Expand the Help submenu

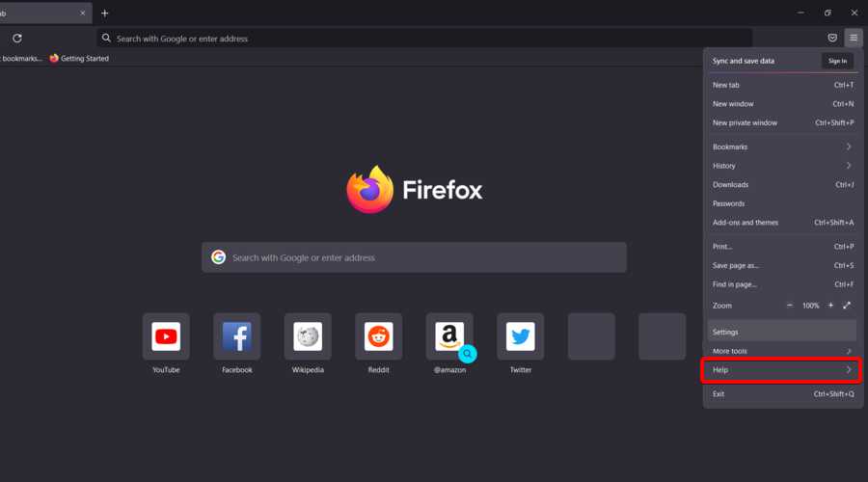click(x=782, y=369)
